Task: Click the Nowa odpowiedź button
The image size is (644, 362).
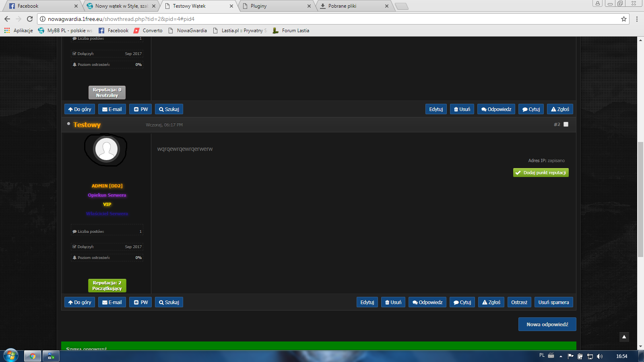Action: 547,324
